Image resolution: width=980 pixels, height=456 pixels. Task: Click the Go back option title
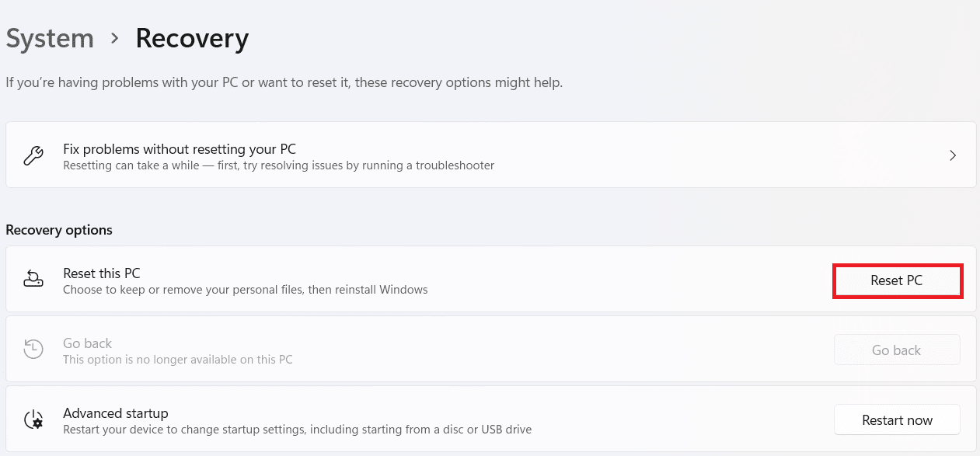pos(87,343)
